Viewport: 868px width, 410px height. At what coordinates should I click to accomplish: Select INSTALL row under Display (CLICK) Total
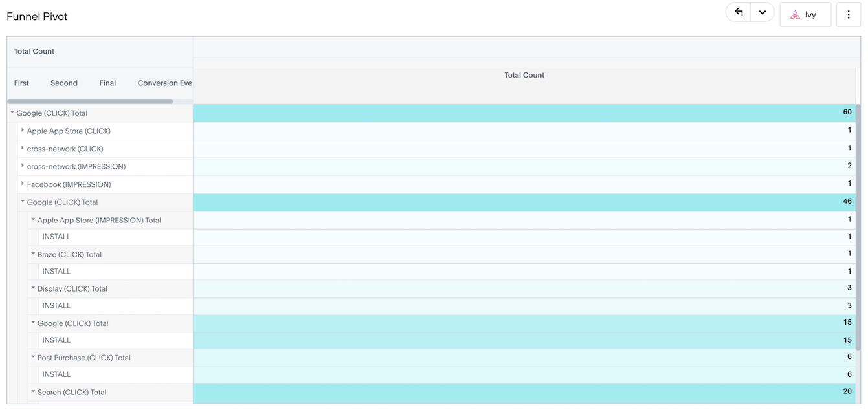(x=115, y=306)
